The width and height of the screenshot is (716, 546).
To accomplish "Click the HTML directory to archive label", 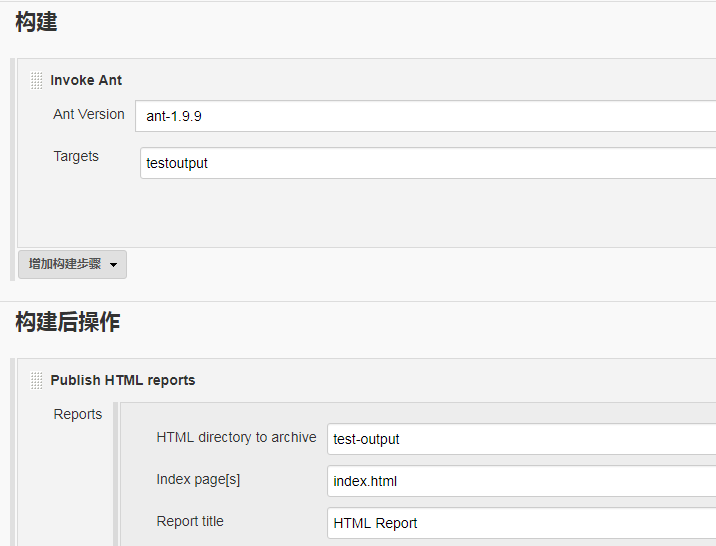I will (236, 437).
